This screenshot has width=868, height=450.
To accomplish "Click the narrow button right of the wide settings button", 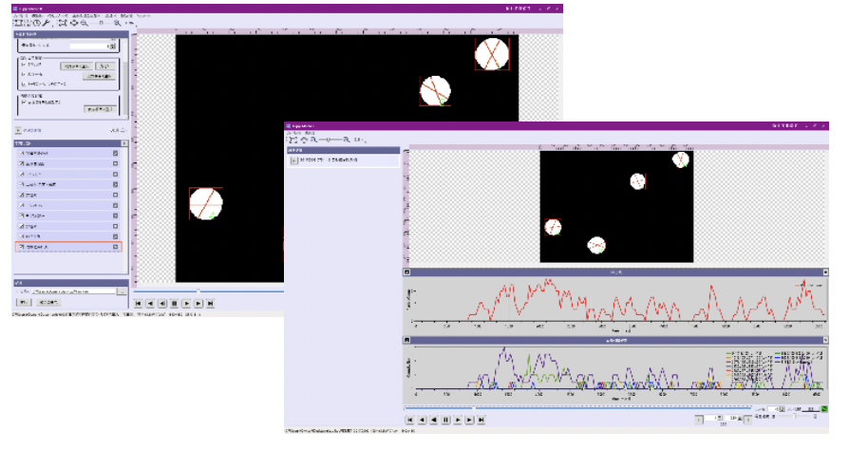I will 105,66.
